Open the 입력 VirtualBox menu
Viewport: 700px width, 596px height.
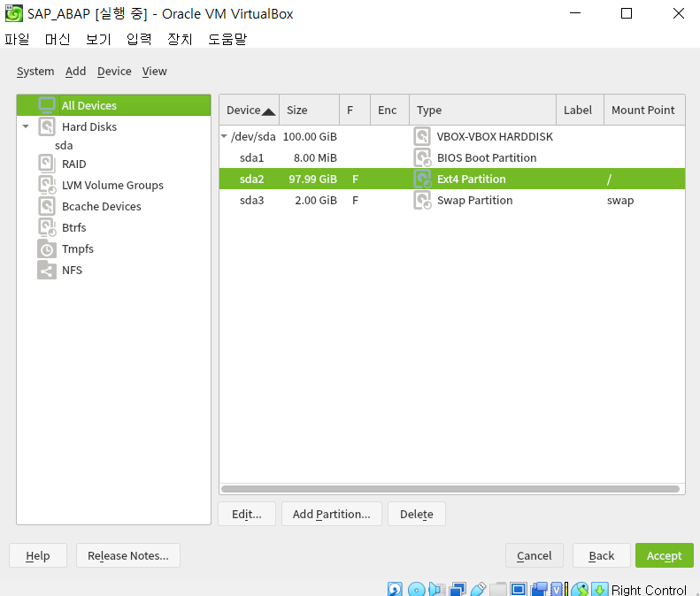click(x=139, y=39)
